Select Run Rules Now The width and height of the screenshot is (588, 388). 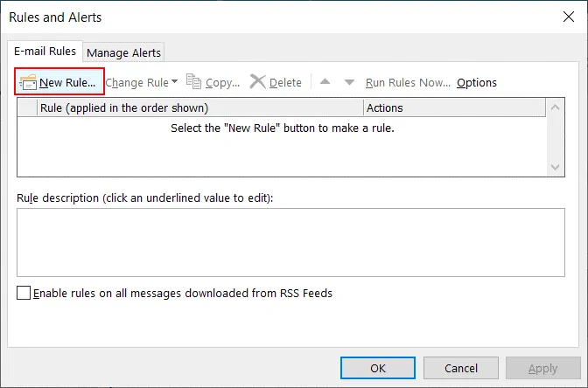point(408,82)
